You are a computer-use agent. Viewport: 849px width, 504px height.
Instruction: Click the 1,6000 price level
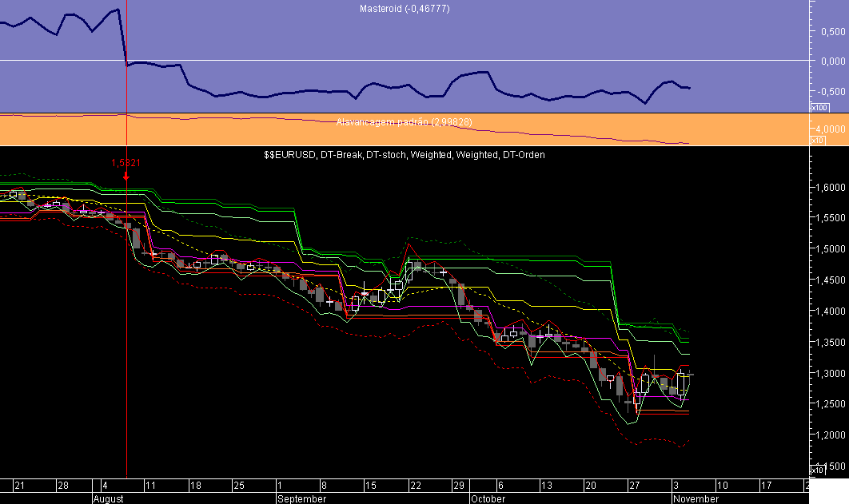click(831, 188)
